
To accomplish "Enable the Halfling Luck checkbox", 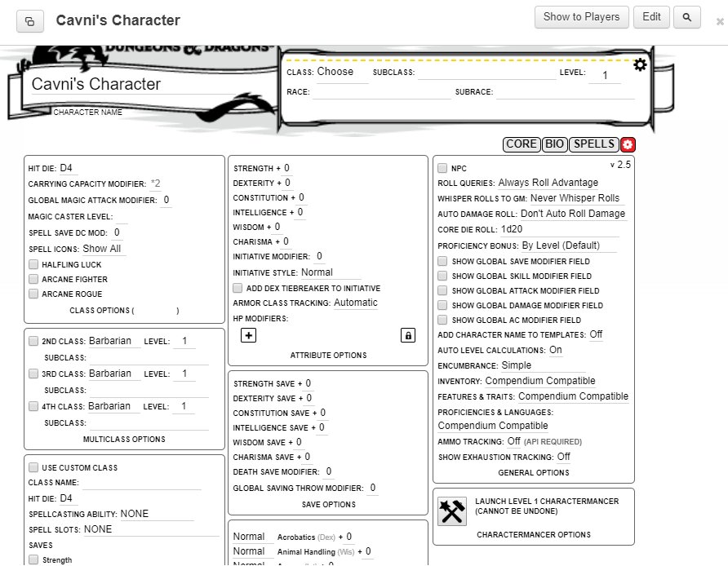I will click(33, 264).
